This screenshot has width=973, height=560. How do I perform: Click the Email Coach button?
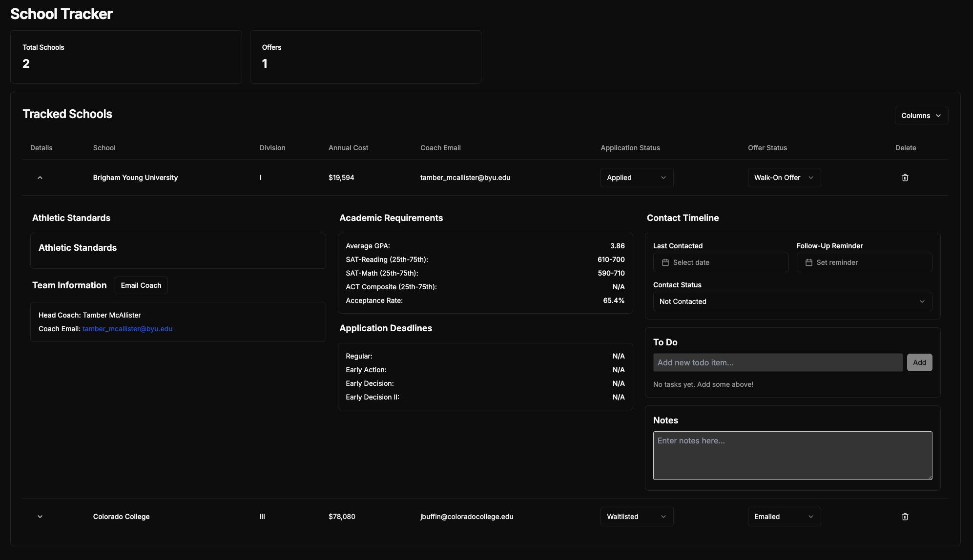click(x=141, y=285)
